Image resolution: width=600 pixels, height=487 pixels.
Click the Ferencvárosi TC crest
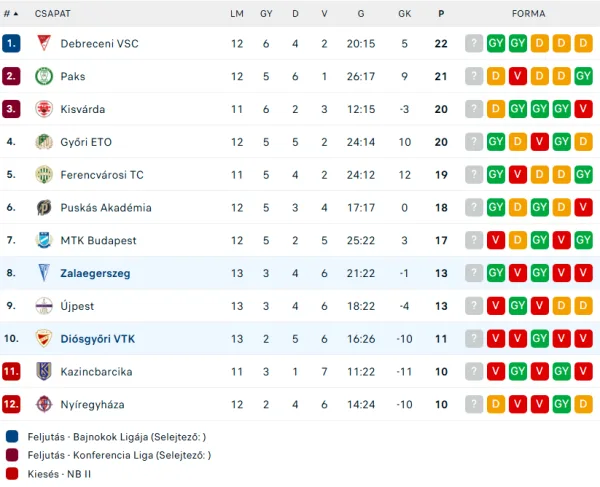(44, 175)
